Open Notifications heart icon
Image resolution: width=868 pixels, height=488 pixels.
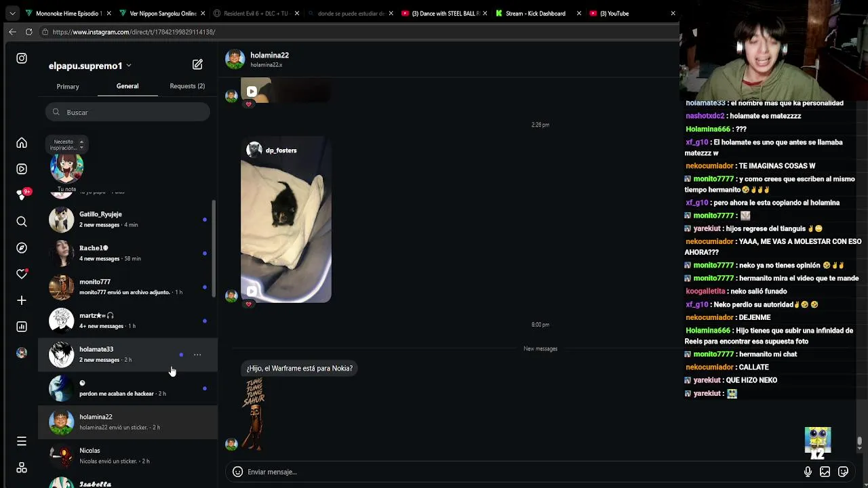[22, 274]
